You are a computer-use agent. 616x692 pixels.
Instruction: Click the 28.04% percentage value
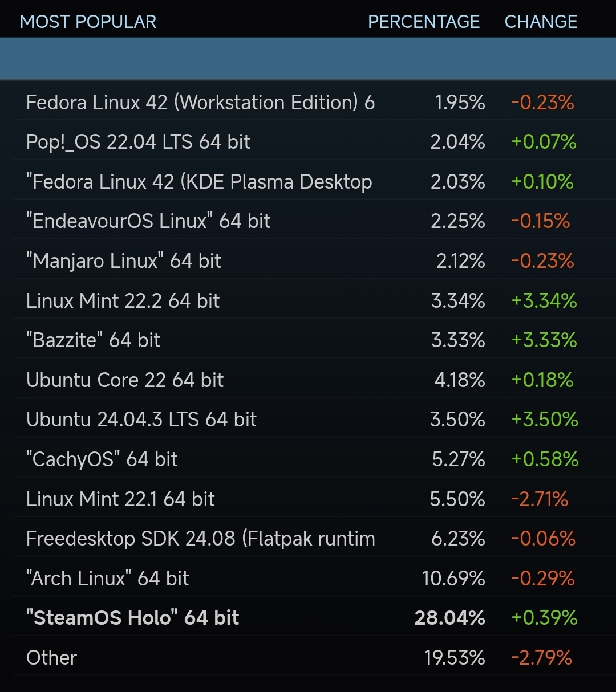[449, 618]
